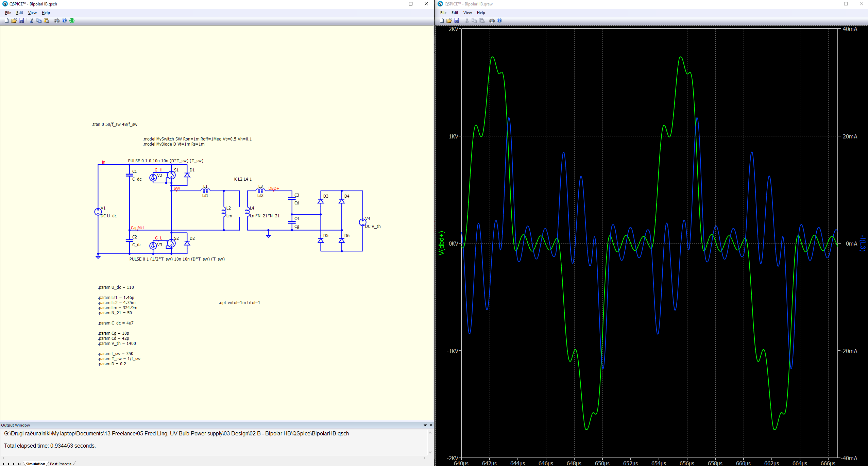
Task: Grayed Cut scissors icon in waveform toolbar
Action: click(x=467, y=21)
